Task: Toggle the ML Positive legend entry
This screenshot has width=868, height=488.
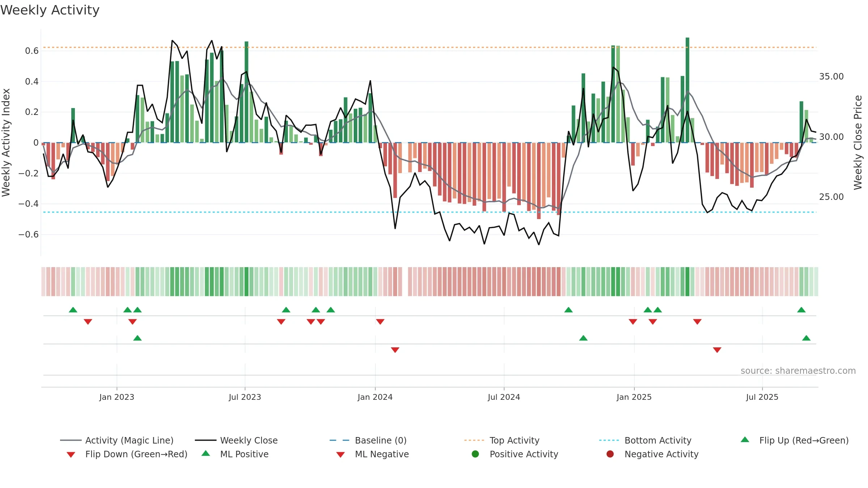Action: [235, 454]
